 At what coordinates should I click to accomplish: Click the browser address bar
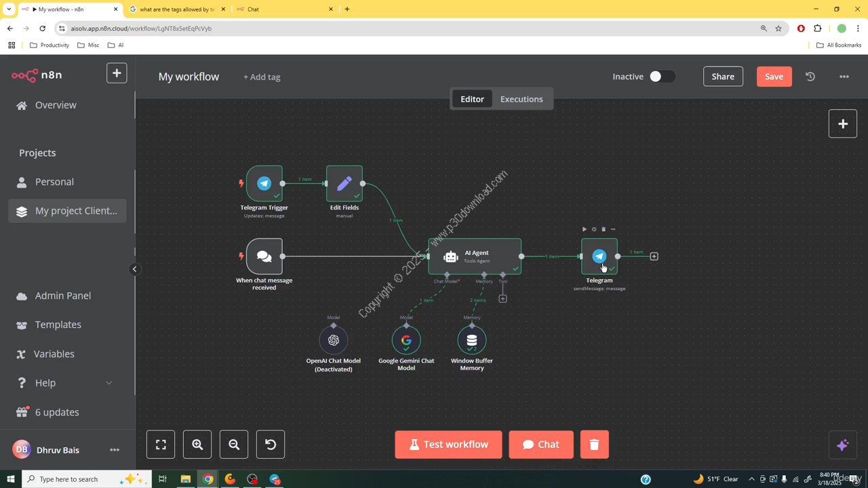pyautogui.click(x=407, y=28)
